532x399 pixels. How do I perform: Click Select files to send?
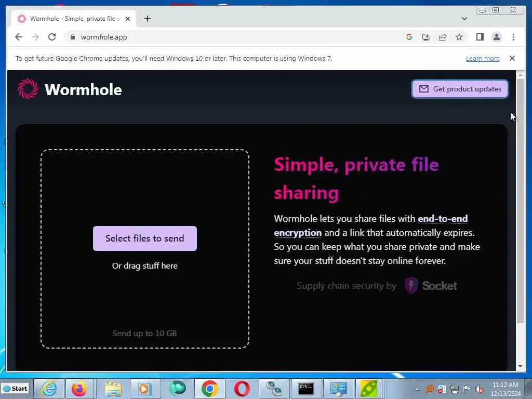145,238
